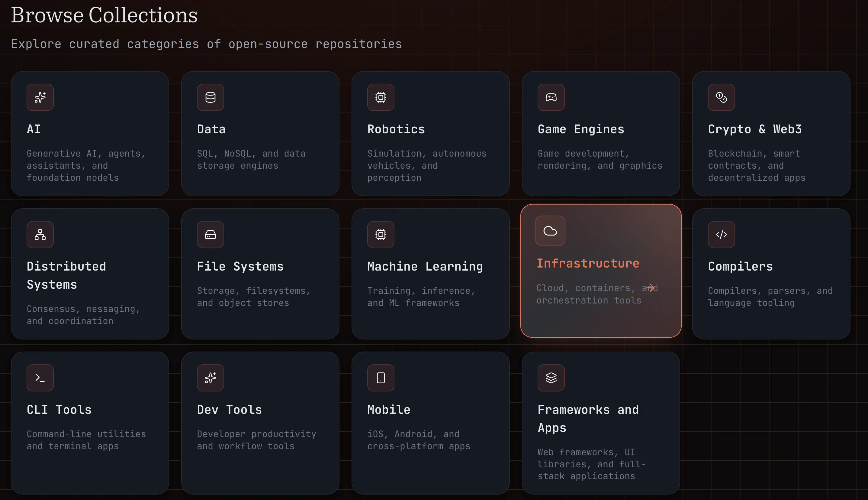This screenshot has width=868, height=500.
Task: Click the coins icon on Crypto & Web3 card
Action: pos(721,97)
